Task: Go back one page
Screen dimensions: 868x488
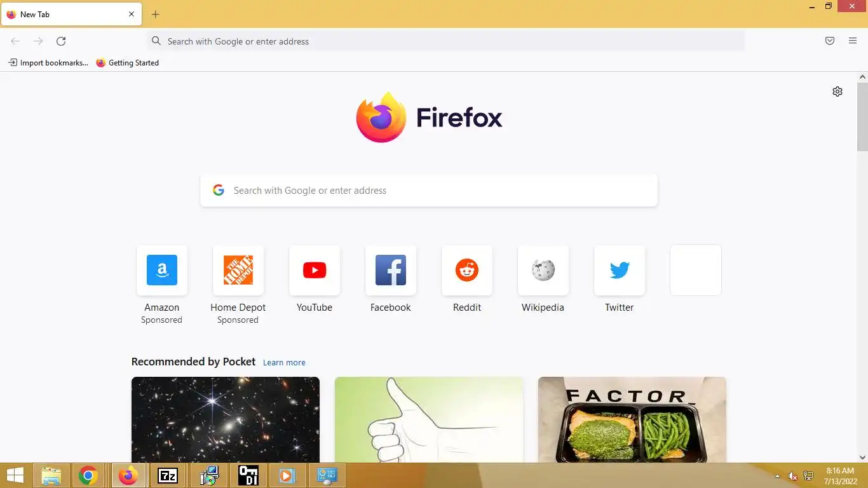Action: point(15,41)
